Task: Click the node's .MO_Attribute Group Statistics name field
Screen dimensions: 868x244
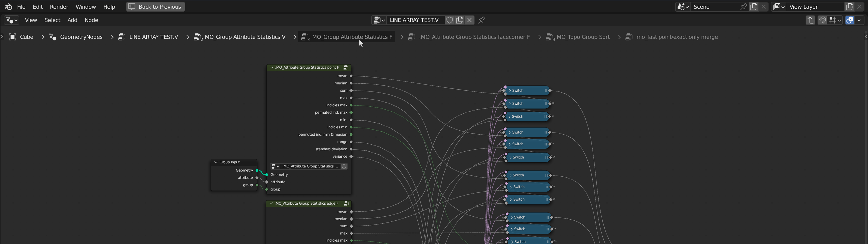Action: tap(310, 166)
